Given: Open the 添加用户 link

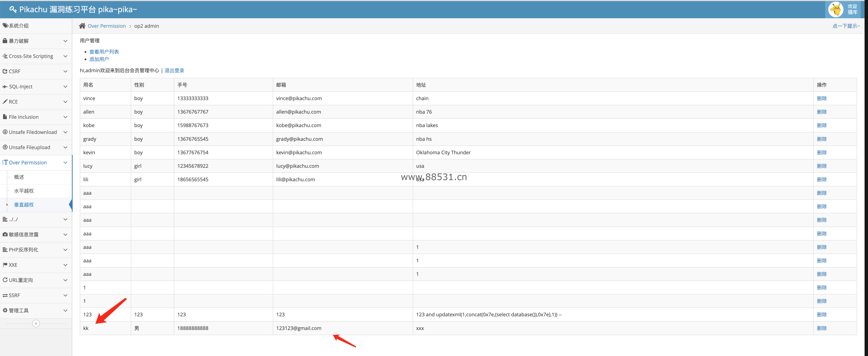Looking at the screenshot, I should pyautogui.click(x=99, y=59).
